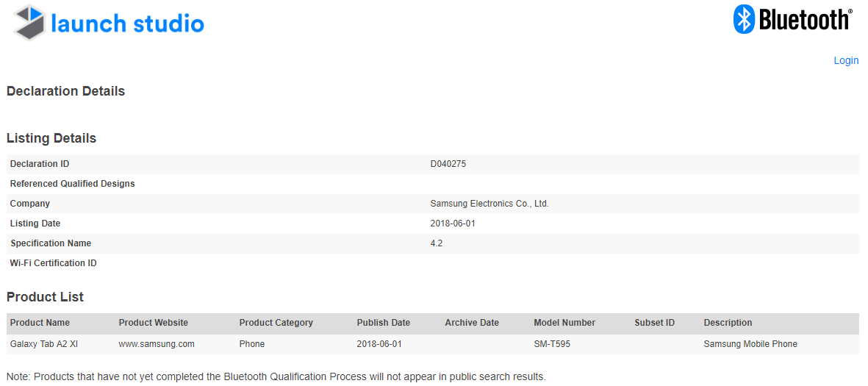Select the Samsung Electronics Co., Ltd. company value
This screenshot has height=386, width=868.
tap(489, 204)
